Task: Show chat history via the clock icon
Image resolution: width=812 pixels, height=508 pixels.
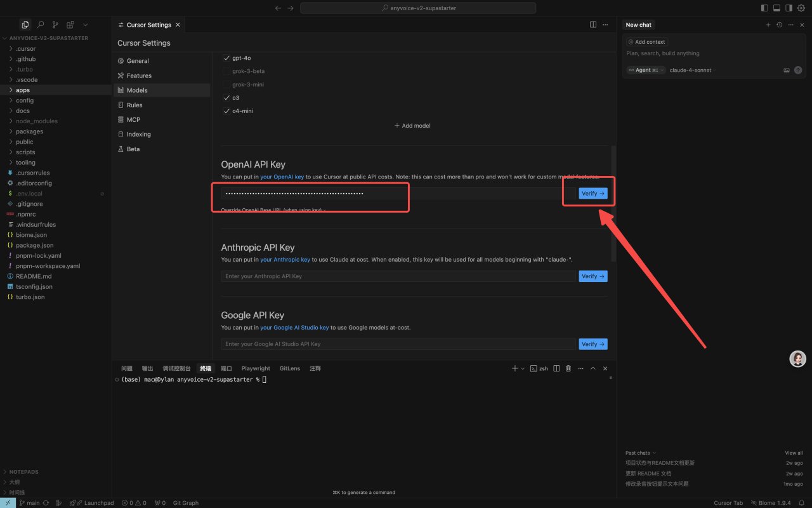Action: [x=779, y=25]
